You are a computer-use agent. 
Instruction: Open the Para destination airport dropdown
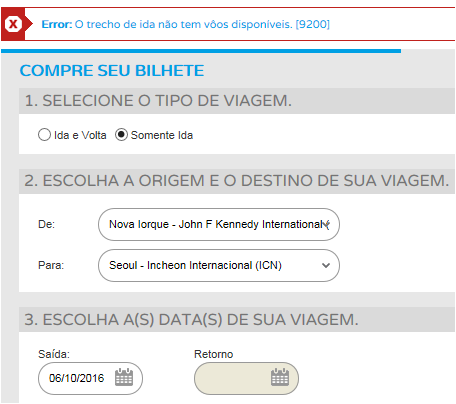pyautogui.click(x=219, y=265)
